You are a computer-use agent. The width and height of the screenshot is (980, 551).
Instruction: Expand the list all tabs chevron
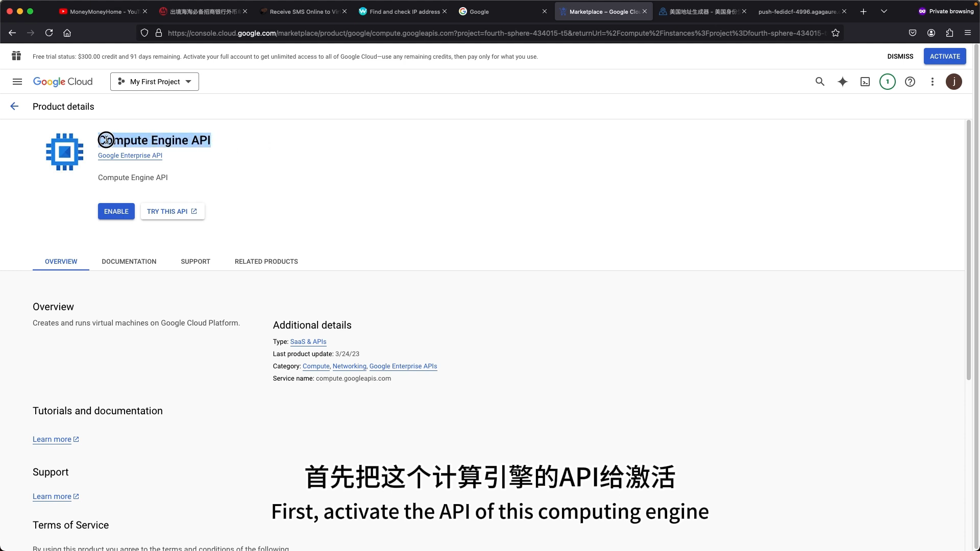(884, 11)
